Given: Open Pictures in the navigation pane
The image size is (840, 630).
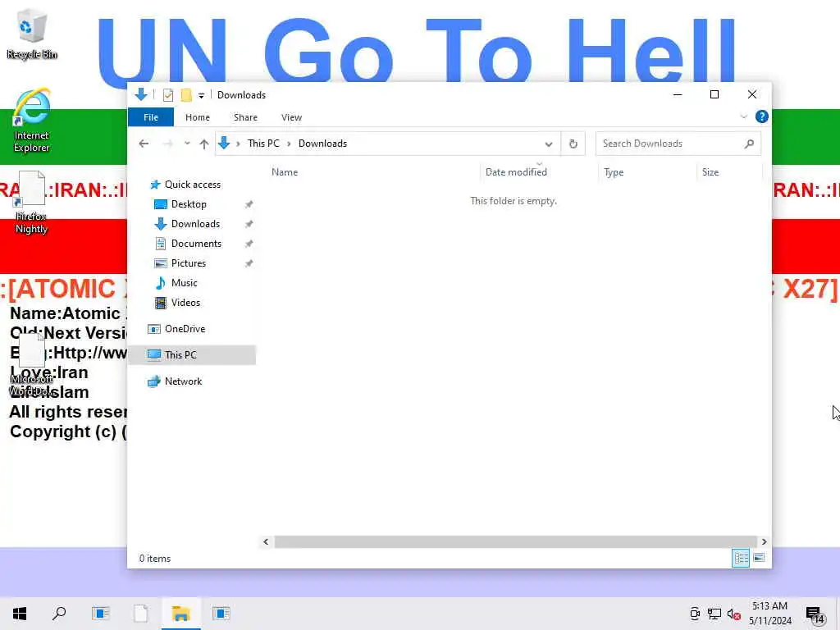Looking at the screenshot, I should [188, 263].
